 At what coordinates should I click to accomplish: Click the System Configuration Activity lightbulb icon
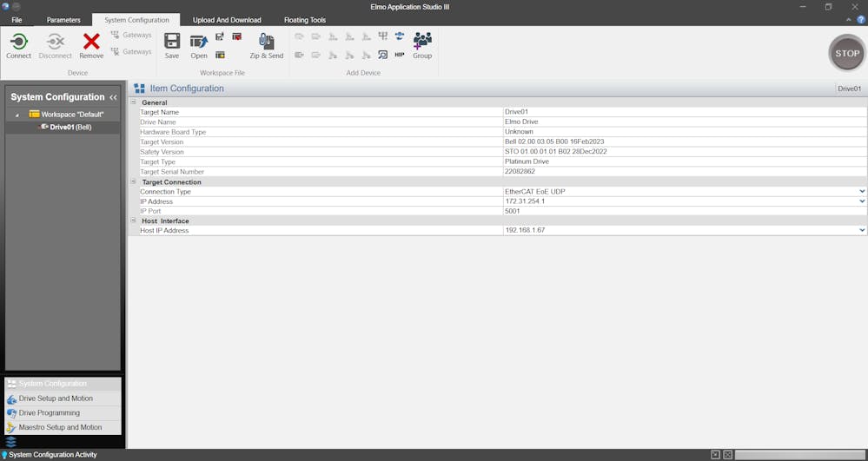click(4, 455)
